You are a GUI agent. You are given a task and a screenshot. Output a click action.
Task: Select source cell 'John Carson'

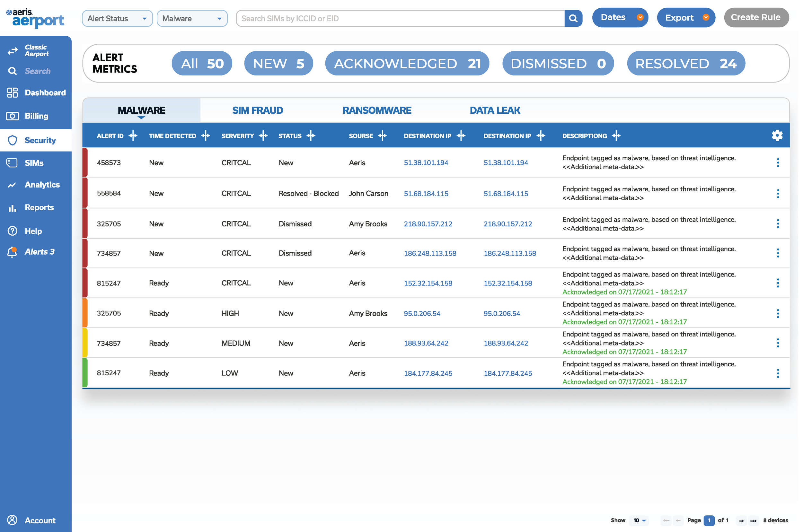pos(369,193)
